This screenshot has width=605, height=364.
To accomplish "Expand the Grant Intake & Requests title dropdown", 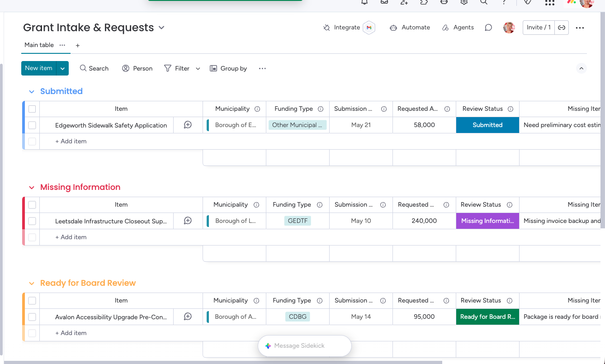I will click(x=161, y=28).
